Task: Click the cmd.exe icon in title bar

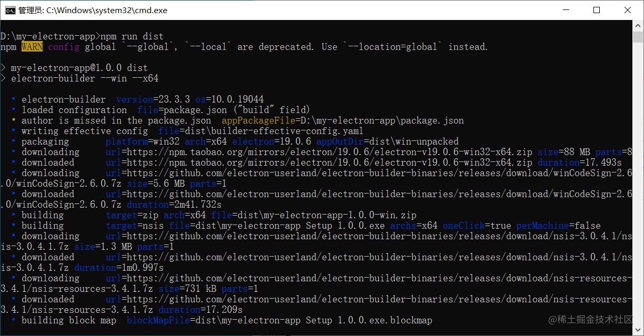Action: pyautogui.click(x=9, y=10)
